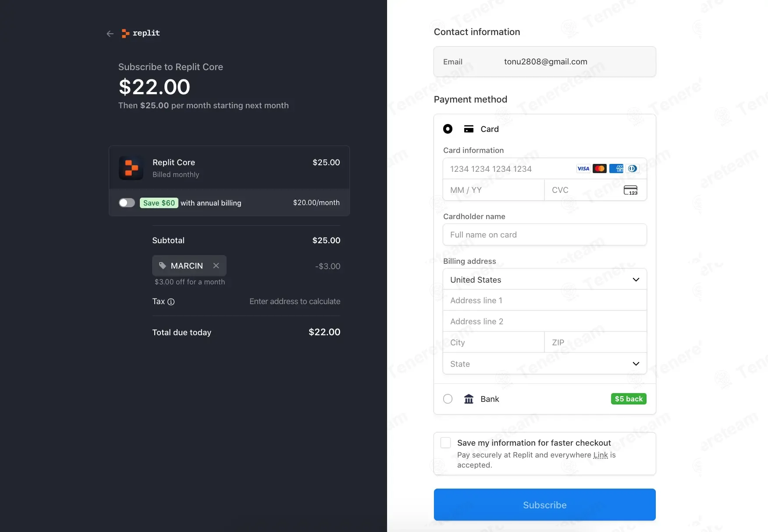768x532 pixels.
Task: Click the CVC card help icon
Action: (630, 190)
